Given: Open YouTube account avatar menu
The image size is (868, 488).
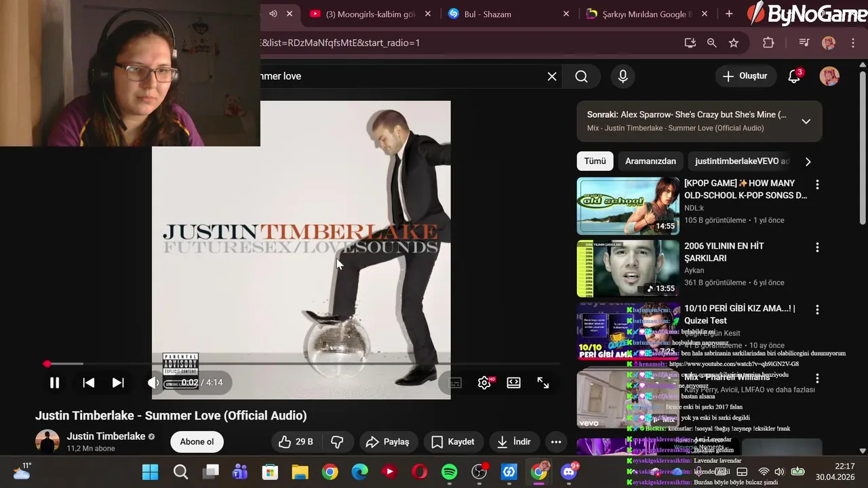Looking at the screenshot, I should (829, 76).
